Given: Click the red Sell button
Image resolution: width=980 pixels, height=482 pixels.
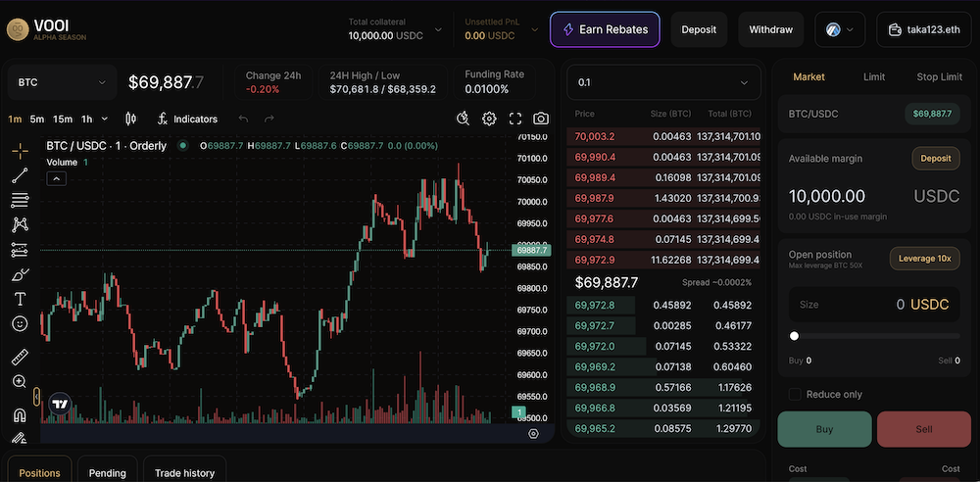Looking at the screenshot, I should click(924, 429).
